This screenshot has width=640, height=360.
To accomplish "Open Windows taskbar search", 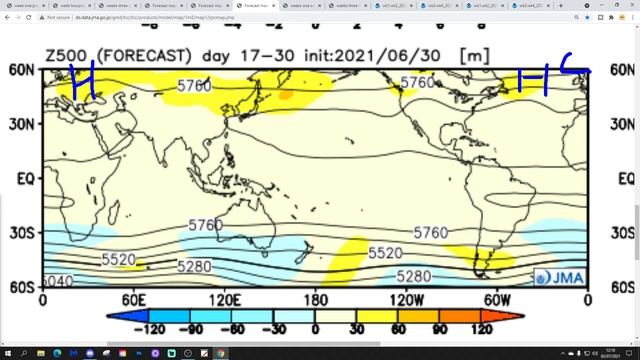I will click(x=24, y=353).
